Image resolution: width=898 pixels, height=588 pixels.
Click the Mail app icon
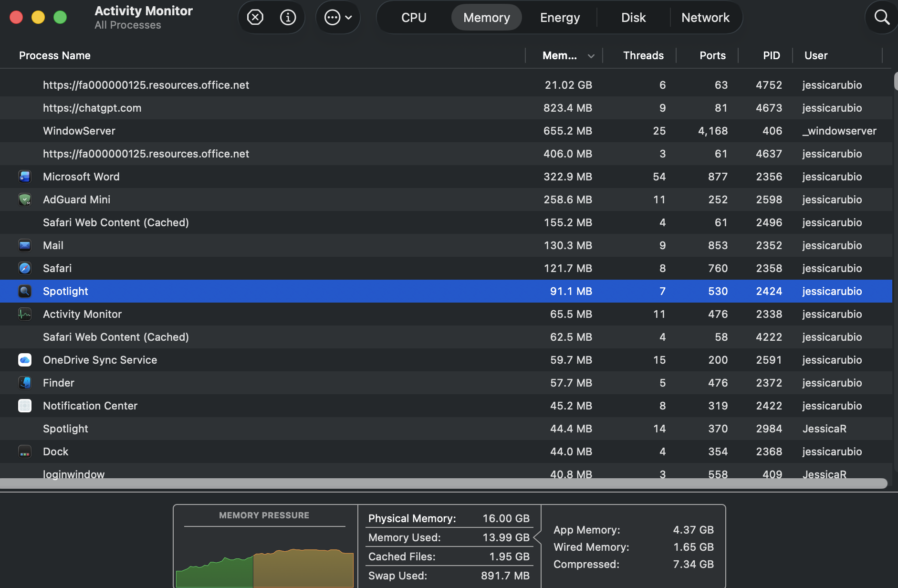click(x=25, y=245)
